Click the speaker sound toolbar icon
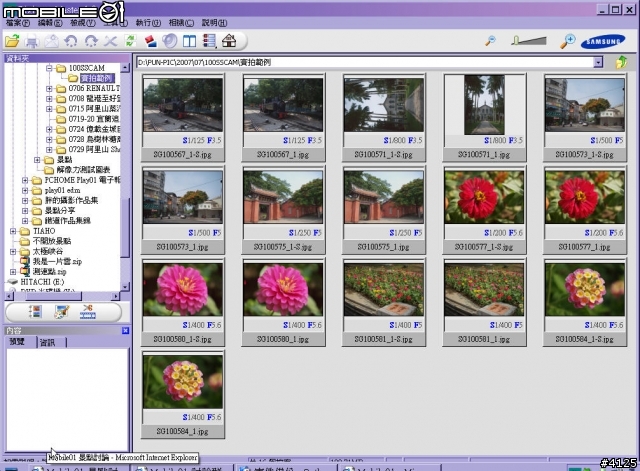Image resolution: width=640 pixels, height=471 pixels. pos(170,41)
